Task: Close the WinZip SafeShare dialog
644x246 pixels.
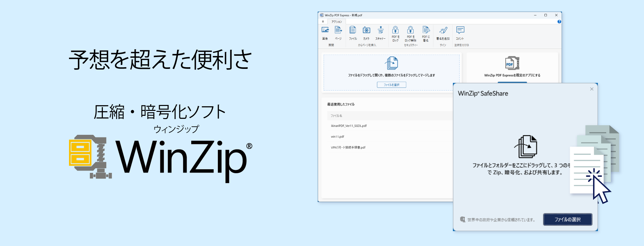Action: [591, 89]
